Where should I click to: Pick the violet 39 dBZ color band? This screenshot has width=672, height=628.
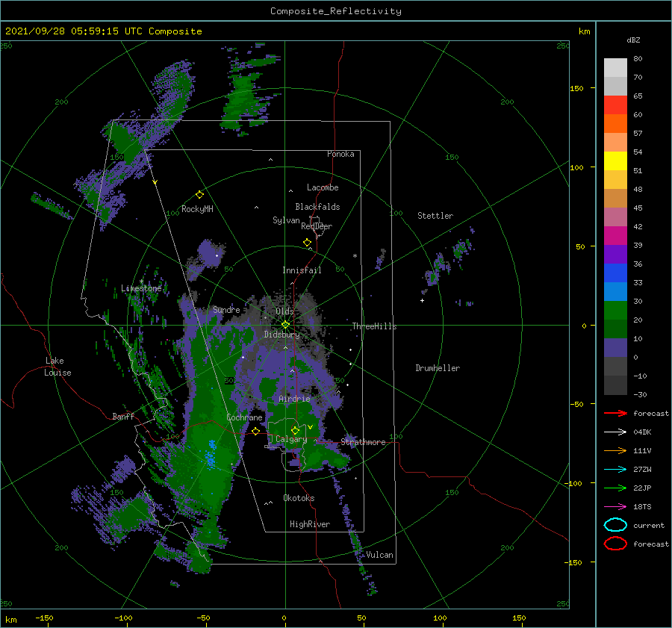(615, 254)
